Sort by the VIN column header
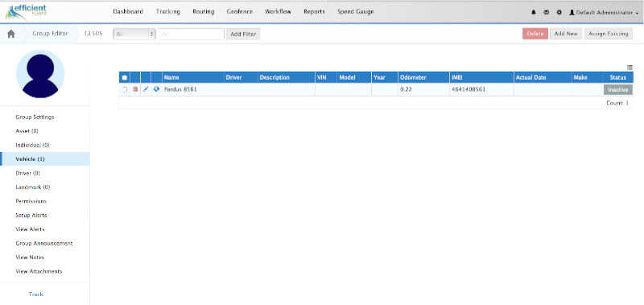644x305 pixels. 326,77
